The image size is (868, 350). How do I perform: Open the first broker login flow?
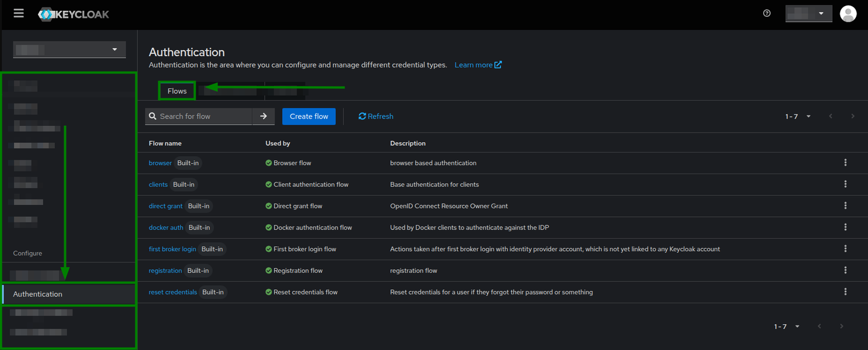coord(172,248)
